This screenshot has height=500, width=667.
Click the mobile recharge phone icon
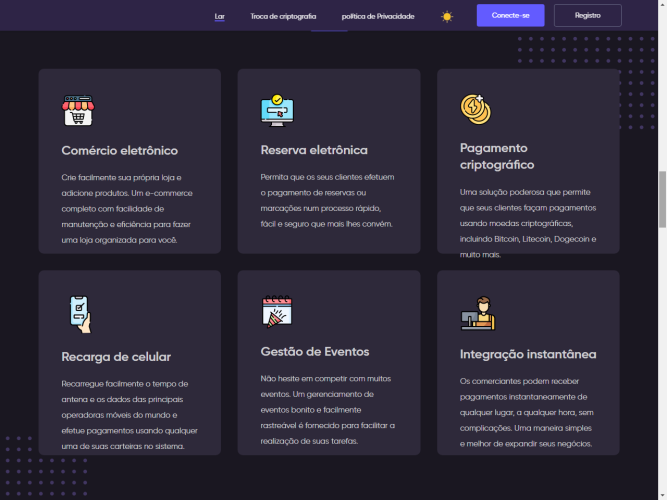coord(79,313)
